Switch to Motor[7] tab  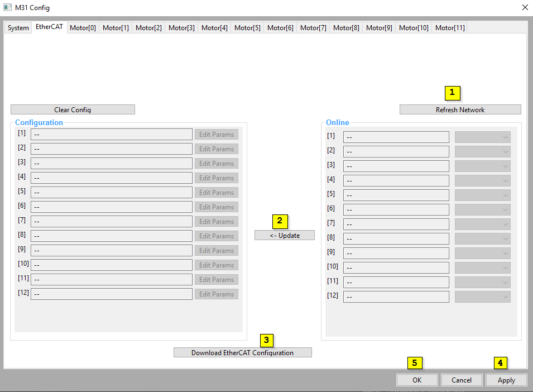(x=314, y=27)
